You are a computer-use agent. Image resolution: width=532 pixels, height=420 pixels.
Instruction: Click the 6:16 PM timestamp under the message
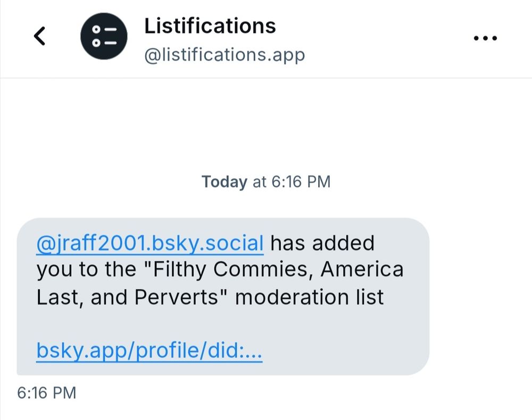click(47, 393)
